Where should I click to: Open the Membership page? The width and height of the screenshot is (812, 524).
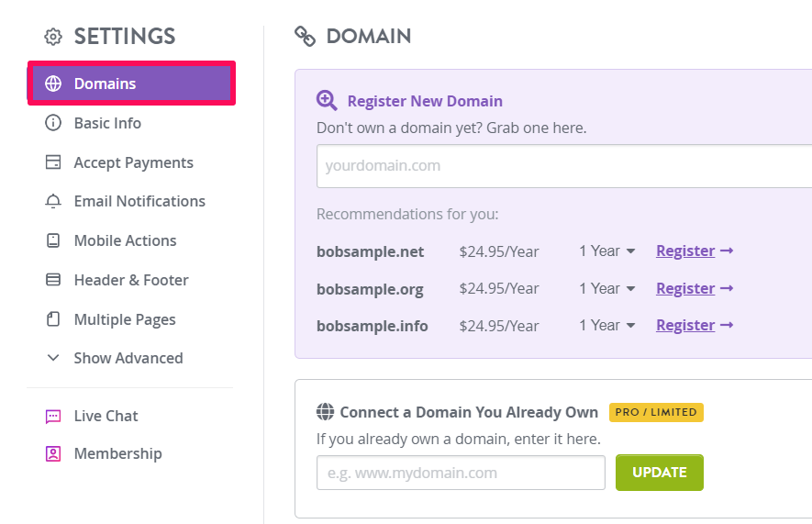pos(117,453)
